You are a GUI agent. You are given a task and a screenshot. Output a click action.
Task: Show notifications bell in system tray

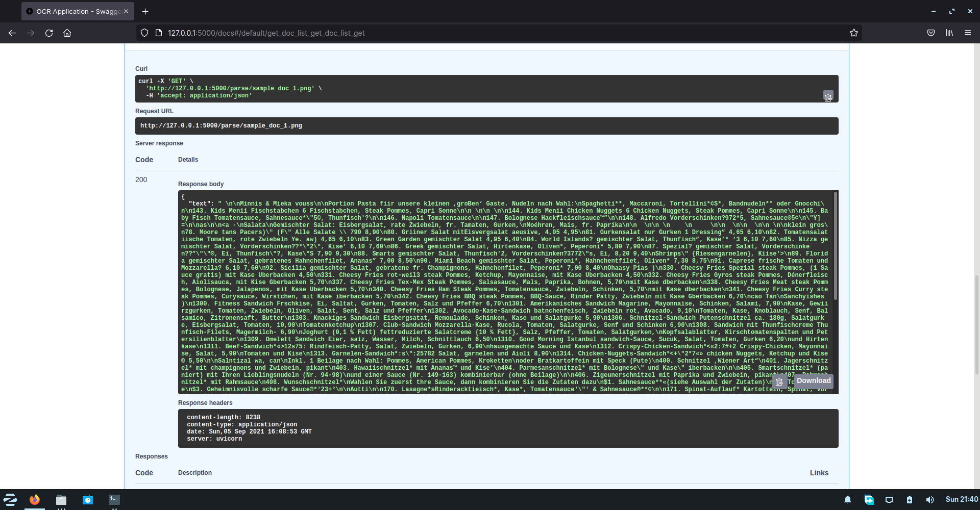click(x=848, y=500)
